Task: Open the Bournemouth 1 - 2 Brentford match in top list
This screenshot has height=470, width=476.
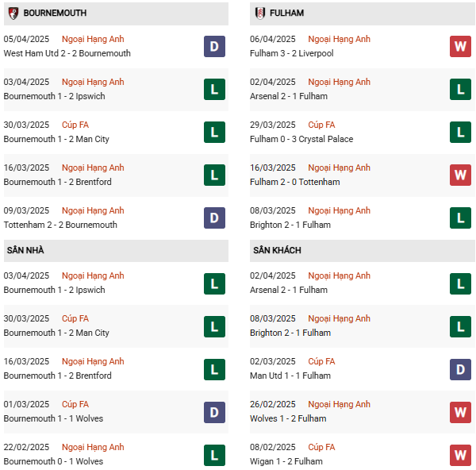Action: pos(57,182)
